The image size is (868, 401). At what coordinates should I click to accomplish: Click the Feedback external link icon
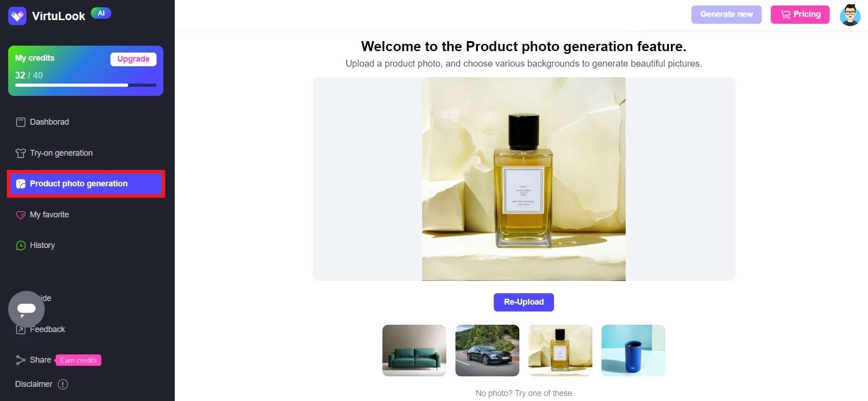click(21, 329)
